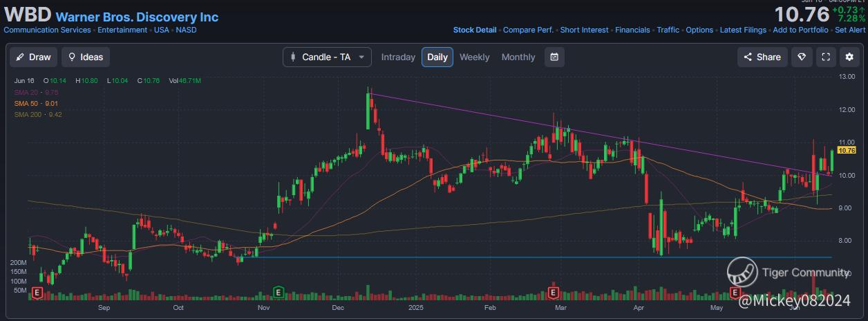Open chart settings gear
Viewport: 868px width, 321px height.
(x=849, y=57)
